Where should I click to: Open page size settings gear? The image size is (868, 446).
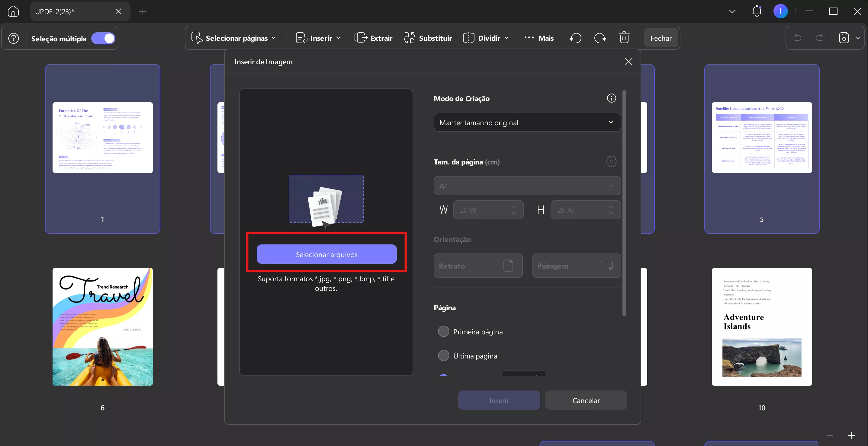tap(611, 161)
